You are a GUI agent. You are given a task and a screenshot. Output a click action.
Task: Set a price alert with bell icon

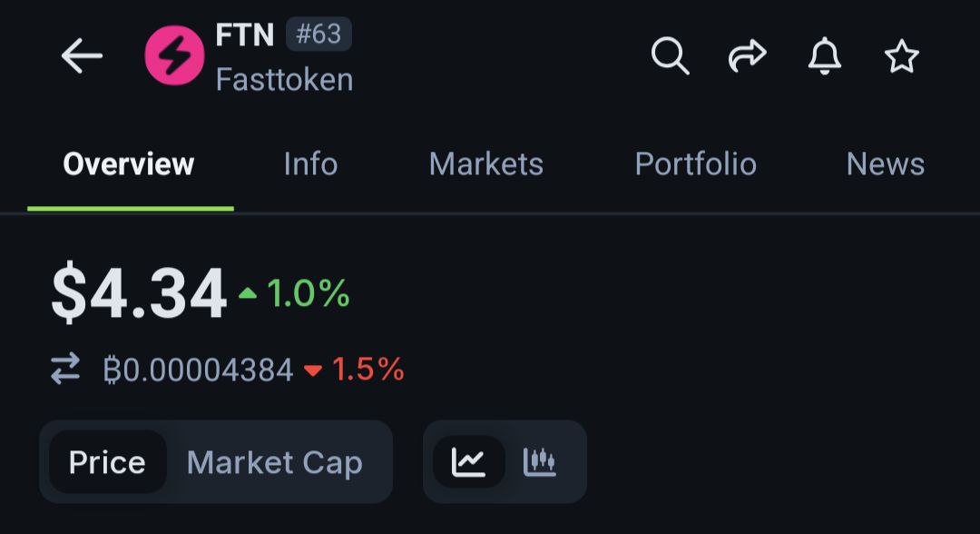pyautogui.click(x=824, y=55)
